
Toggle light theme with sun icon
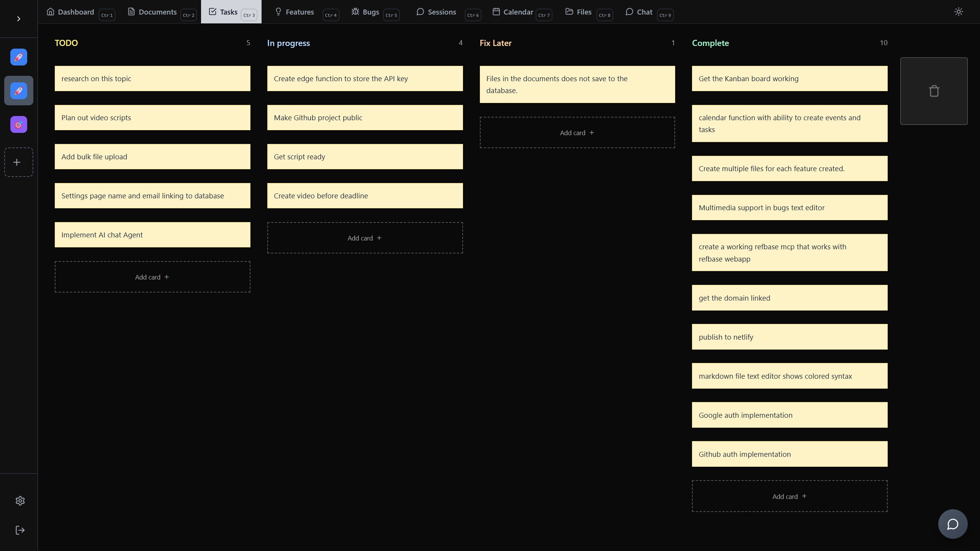click(x=958, y=12)
